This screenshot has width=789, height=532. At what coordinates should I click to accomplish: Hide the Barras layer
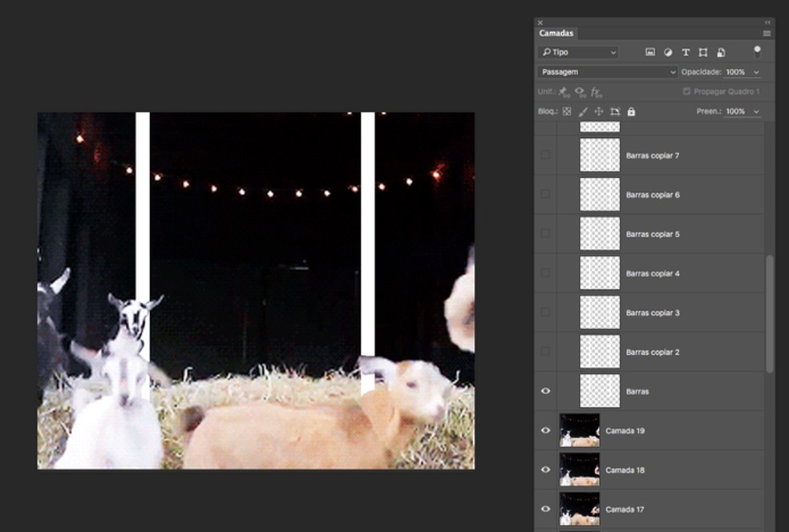tap(546, 391)
